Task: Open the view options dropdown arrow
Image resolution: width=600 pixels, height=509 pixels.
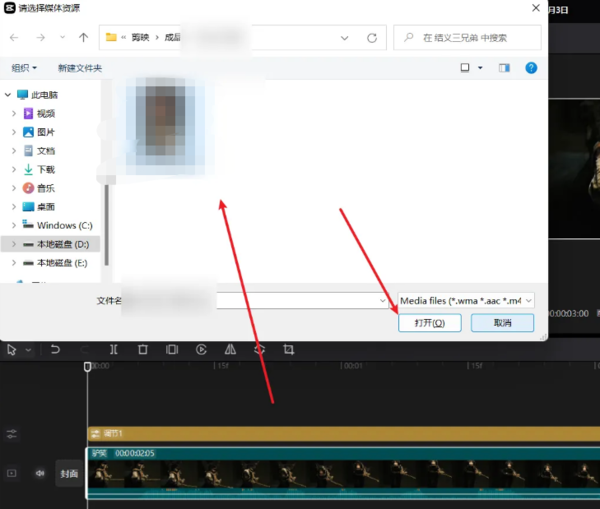Action: click(480, 68)
